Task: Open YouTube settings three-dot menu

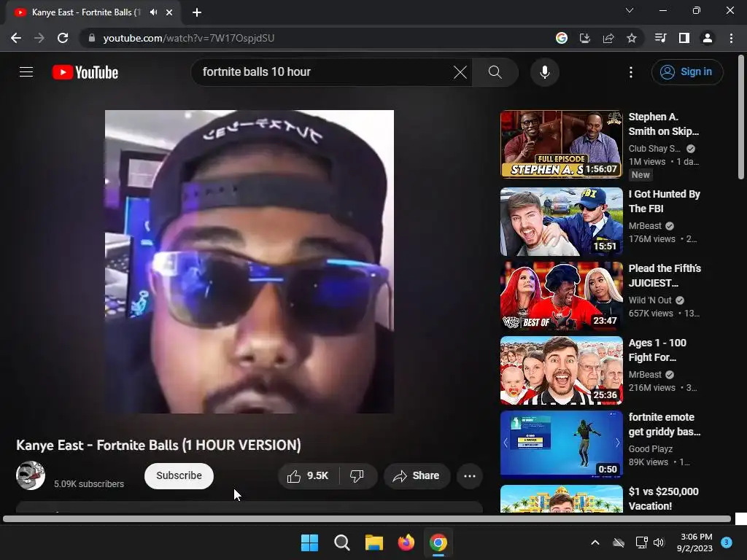Action: tap(631, 72)
